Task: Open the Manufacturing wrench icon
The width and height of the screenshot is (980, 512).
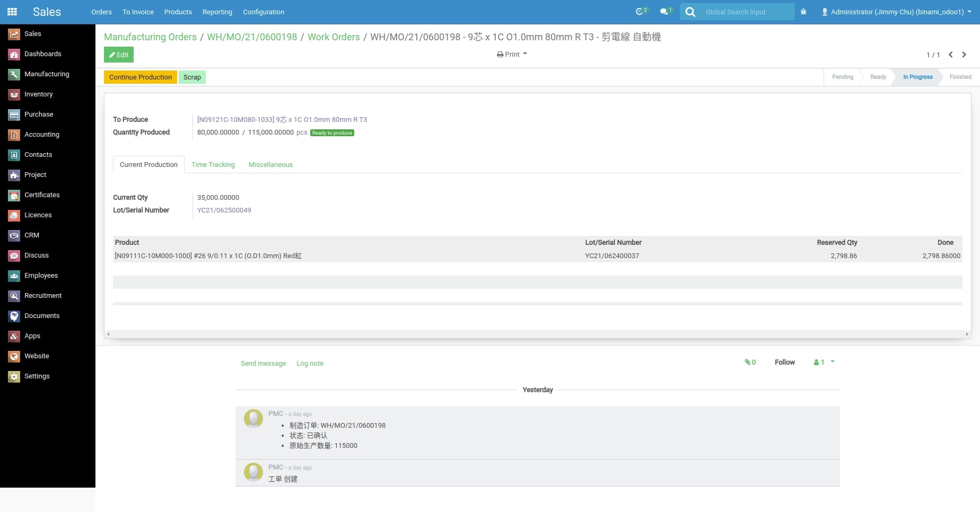Action: [x=14, y=74]
